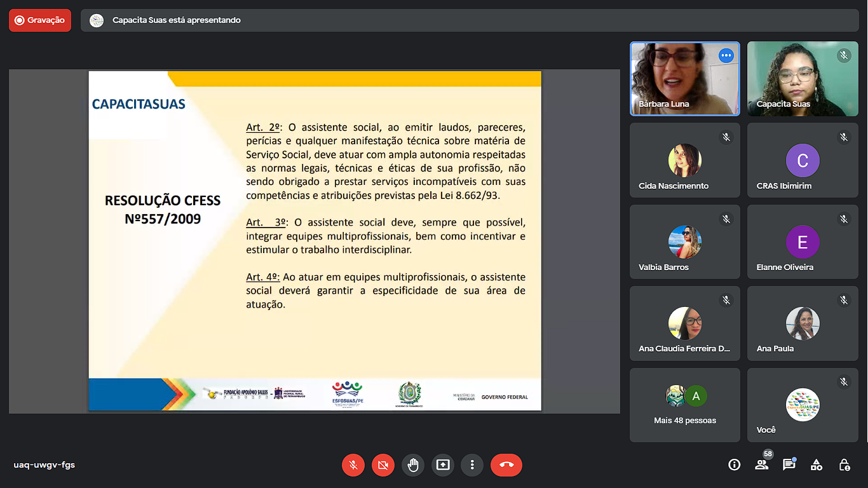Click the Capacita Suas presenter banner
The width and height of the screenshot is (868, 488).
(177, 20)
